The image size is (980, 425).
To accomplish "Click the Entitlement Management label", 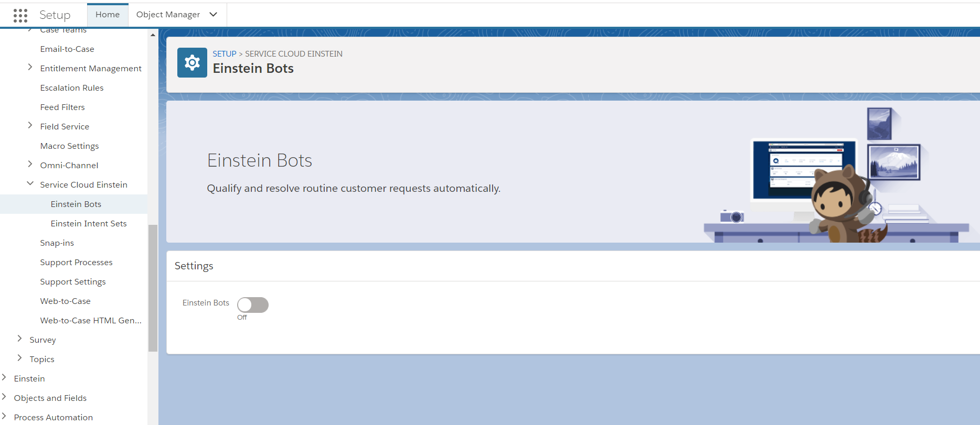I will pos(91,68).
